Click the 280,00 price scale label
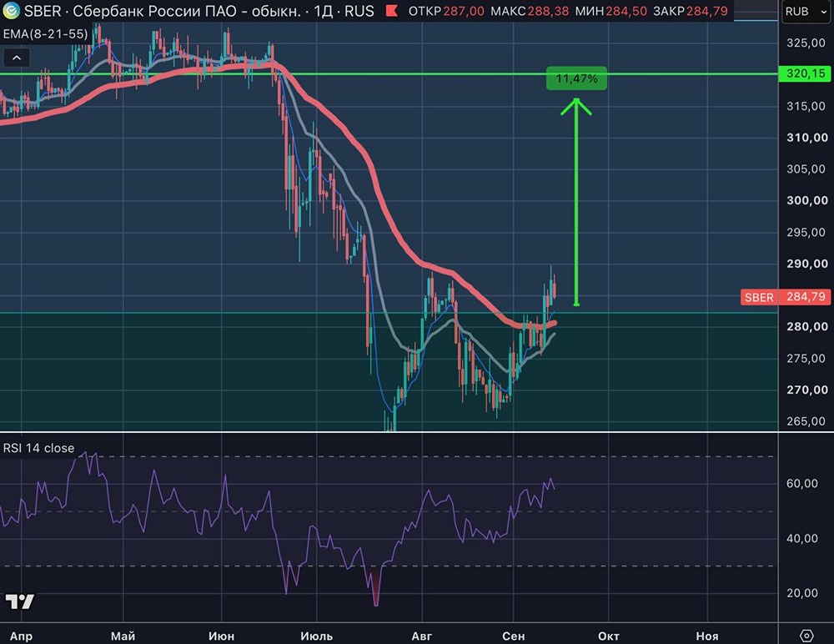 click(806, 326)
